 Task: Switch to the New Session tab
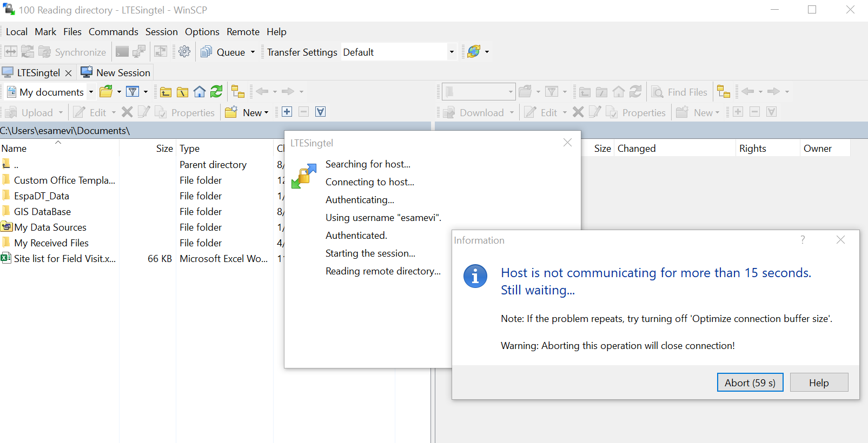coord(116,72)
